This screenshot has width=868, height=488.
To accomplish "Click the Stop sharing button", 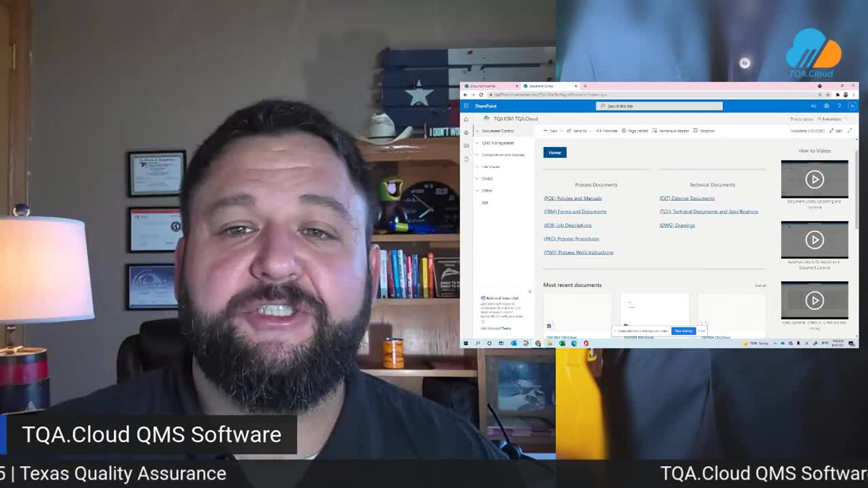I will [x=683, y=331].
